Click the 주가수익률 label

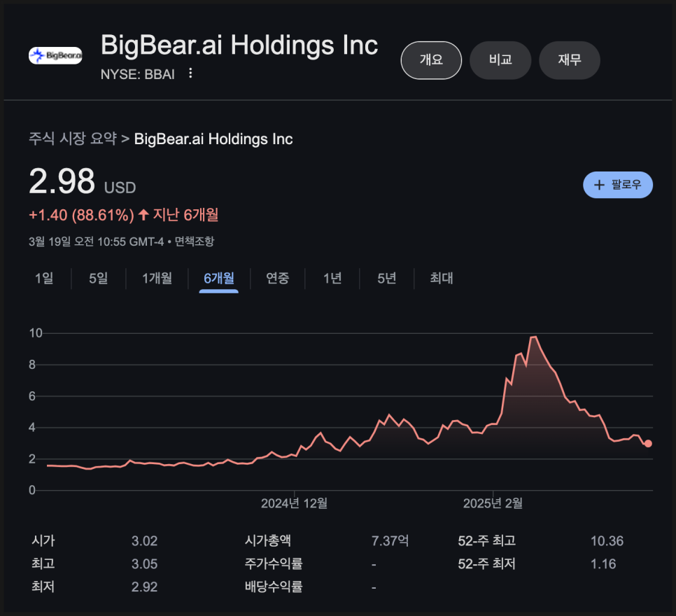point(274,563)
